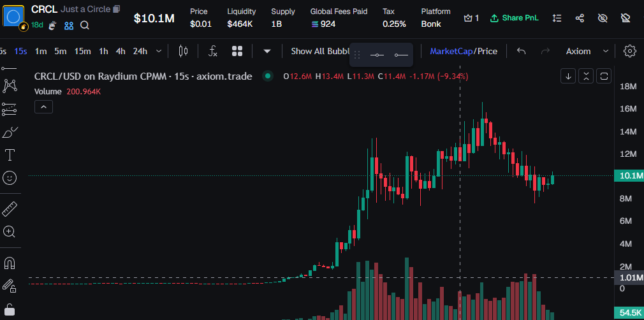The image size is (644, 320).
Task: Open the CRCL token circle avatar
Action: [x=13, y=17]
